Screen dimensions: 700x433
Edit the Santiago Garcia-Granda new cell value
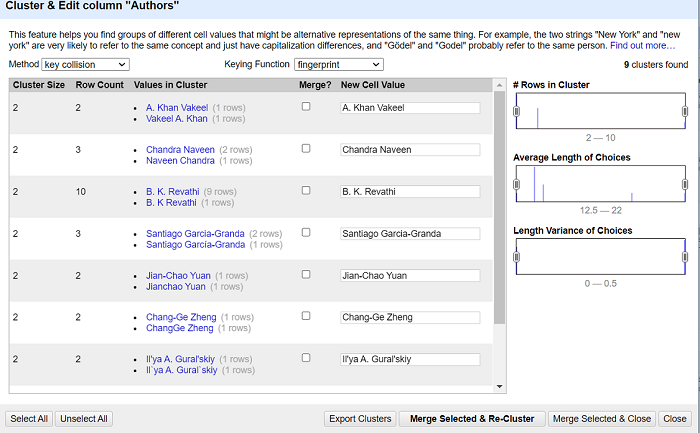click(410, 234)
